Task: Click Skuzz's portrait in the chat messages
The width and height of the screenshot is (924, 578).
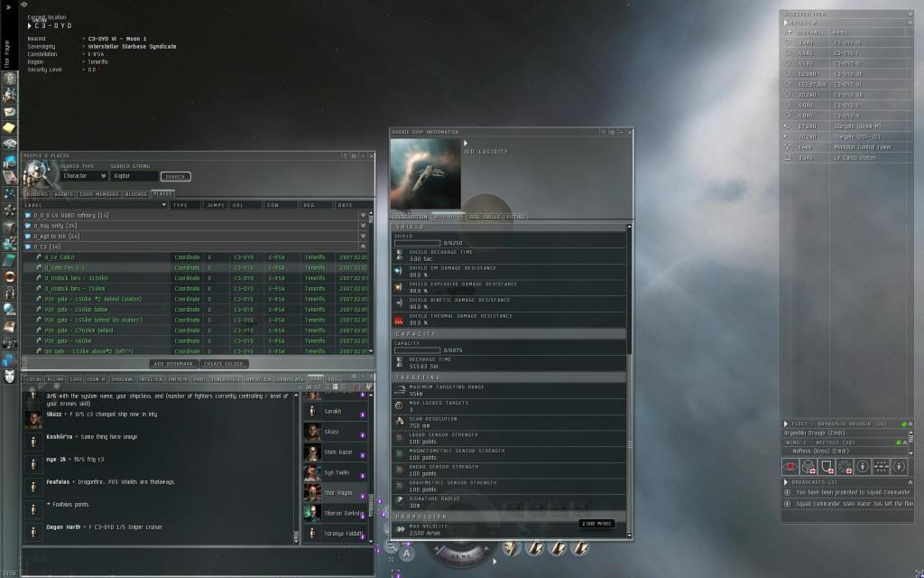Action: 33,420
